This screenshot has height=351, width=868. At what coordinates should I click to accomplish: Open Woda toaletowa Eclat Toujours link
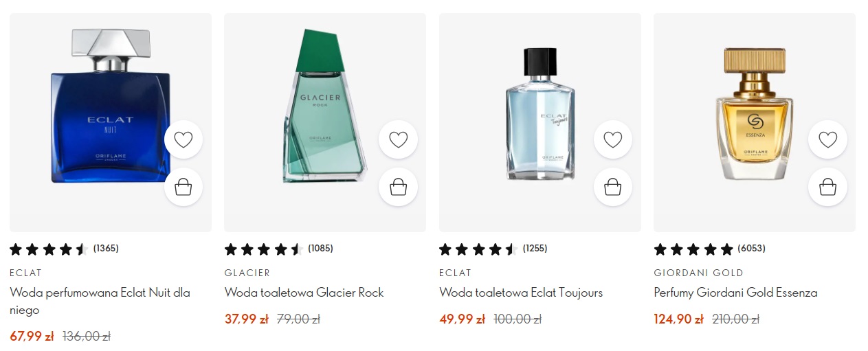pos(521,293)
